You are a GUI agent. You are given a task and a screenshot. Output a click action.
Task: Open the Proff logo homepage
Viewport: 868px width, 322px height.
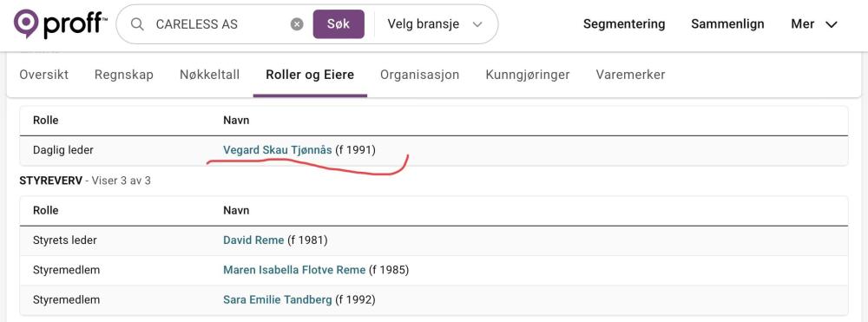tap(61, 23)
